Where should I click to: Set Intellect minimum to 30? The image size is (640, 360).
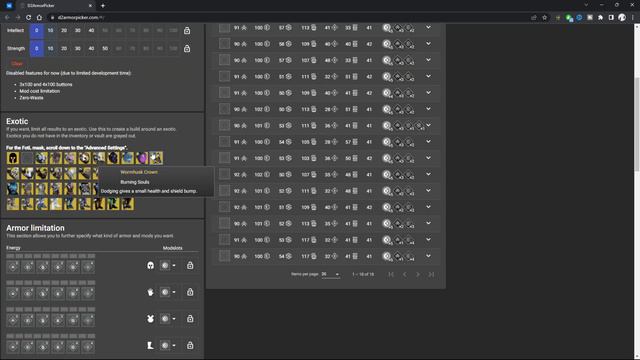78,31
